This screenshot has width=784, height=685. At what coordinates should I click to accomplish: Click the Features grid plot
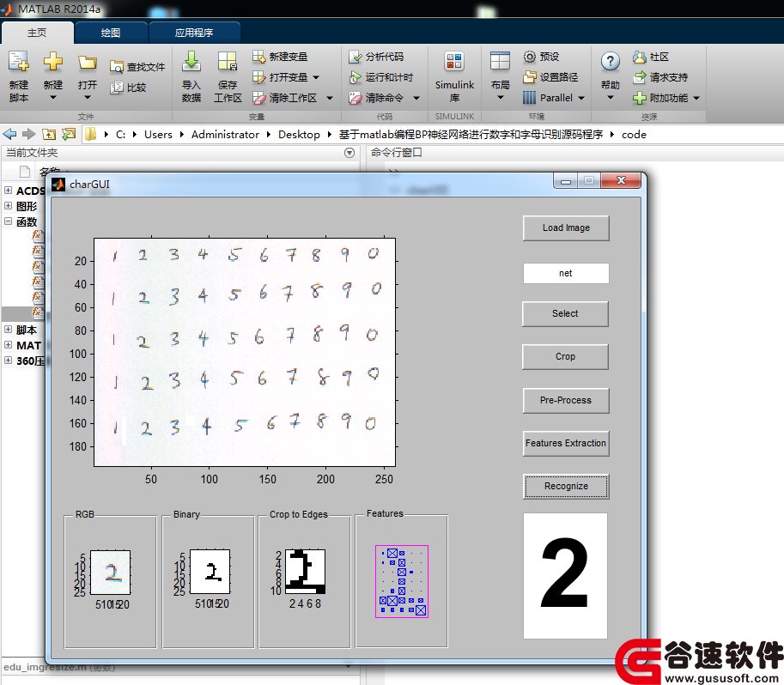(x=402, y=581)
